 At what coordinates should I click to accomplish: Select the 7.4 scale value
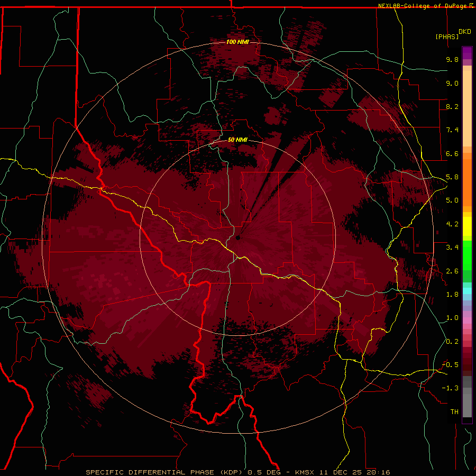452,130
